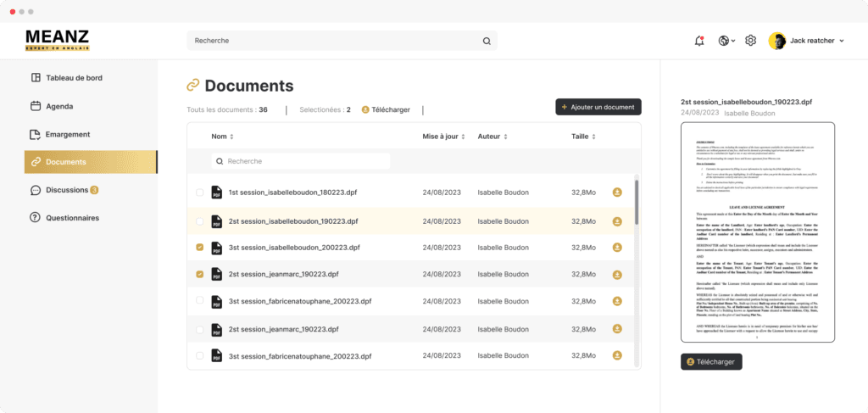Click the Recherche filter field in table
The width and height of the screenshot is (868, 413).
point(301,160)
